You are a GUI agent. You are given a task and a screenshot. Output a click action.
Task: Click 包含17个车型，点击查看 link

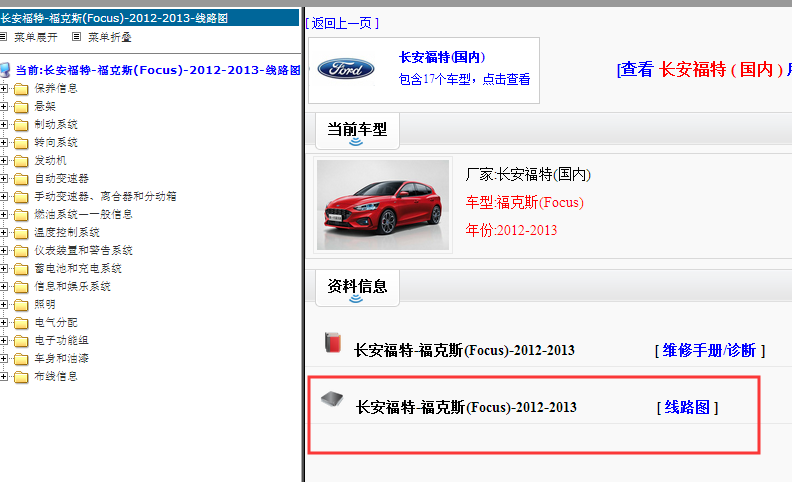(464, 79)
